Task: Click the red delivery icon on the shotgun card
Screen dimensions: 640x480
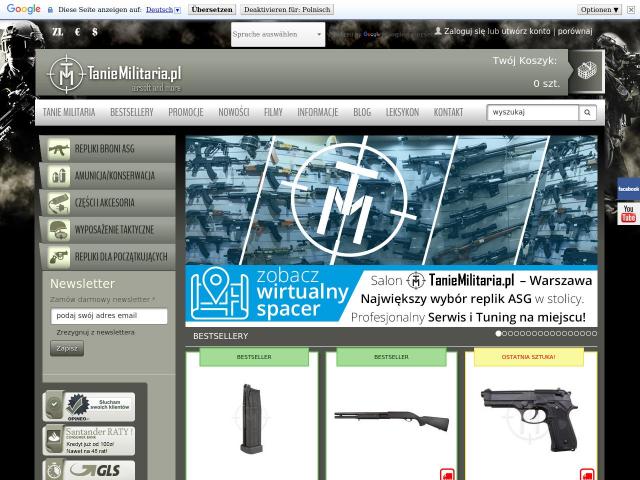Action: point(447,474)
